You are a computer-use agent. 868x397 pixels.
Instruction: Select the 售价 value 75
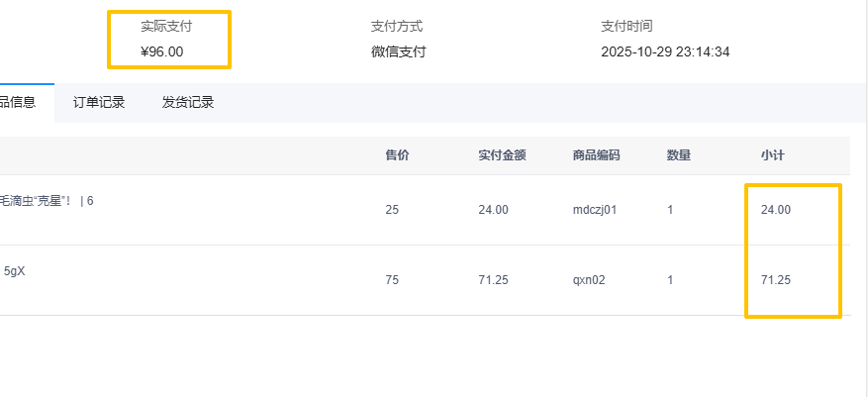(x=392, y=280)
